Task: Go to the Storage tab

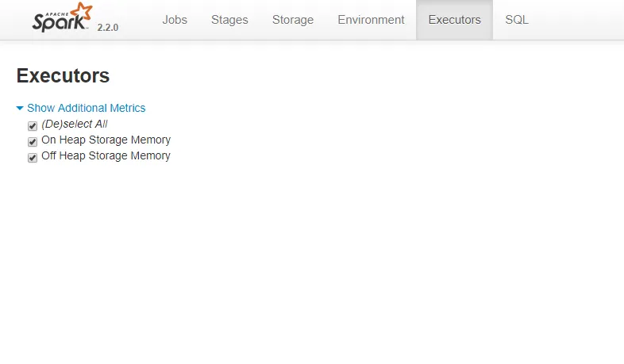Action: click(x=292, y=20)
